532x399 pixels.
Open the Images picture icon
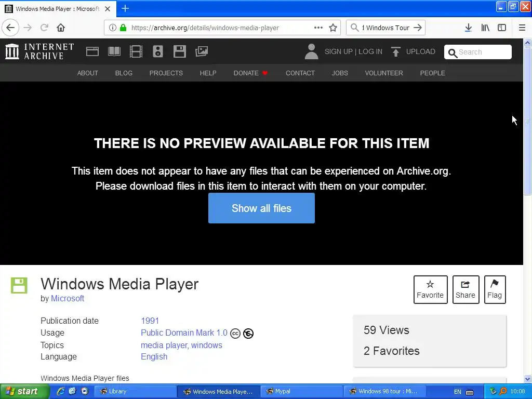tap(202, 51)
